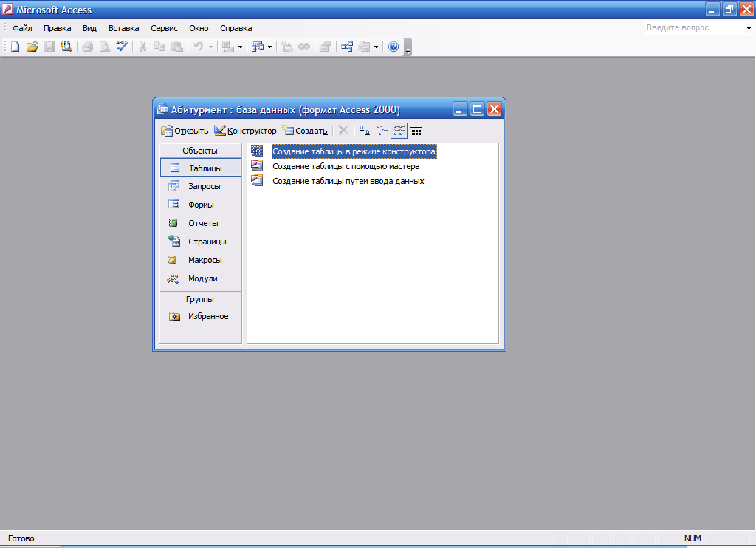Click the Открыть button in database window

pos(185,131)
